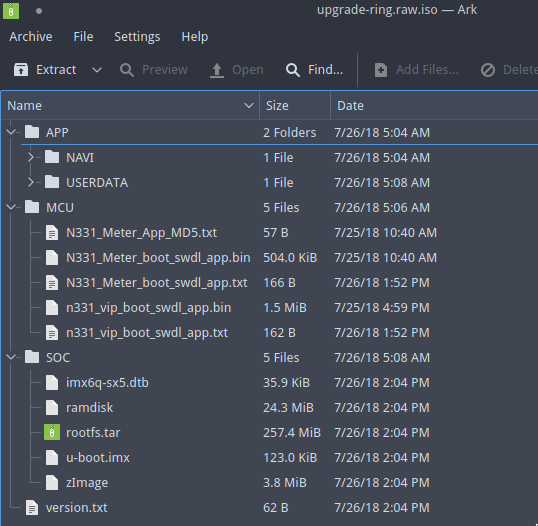Select imx6q-sx5.dtb file name
Screen dimensions: 538x526
click(x=107, y=383)
